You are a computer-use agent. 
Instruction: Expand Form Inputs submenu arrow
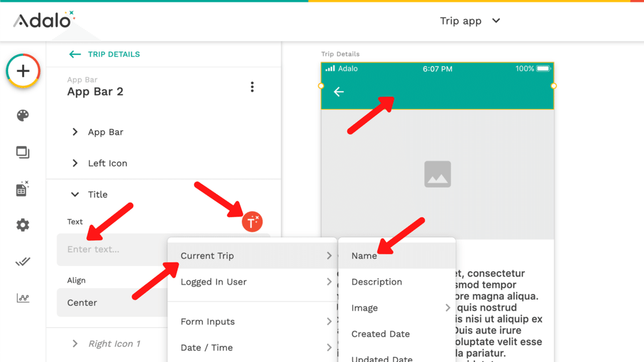[329, 321]
